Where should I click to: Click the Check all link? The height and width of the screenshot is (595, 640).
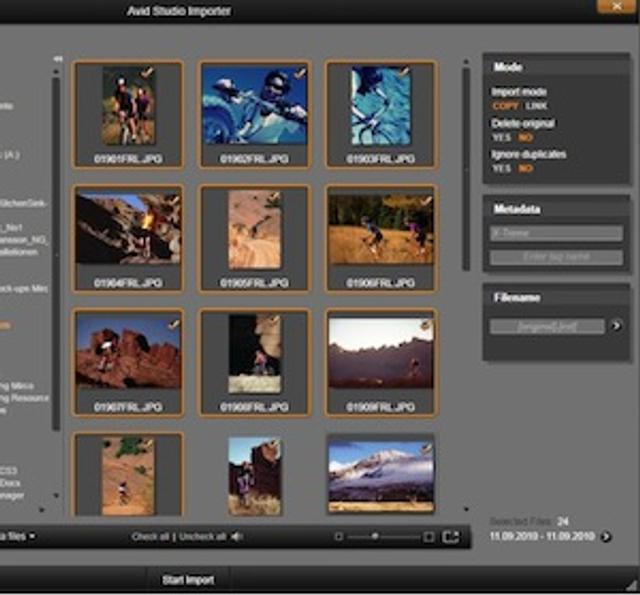pyautogui.click(x=150, y=537)
